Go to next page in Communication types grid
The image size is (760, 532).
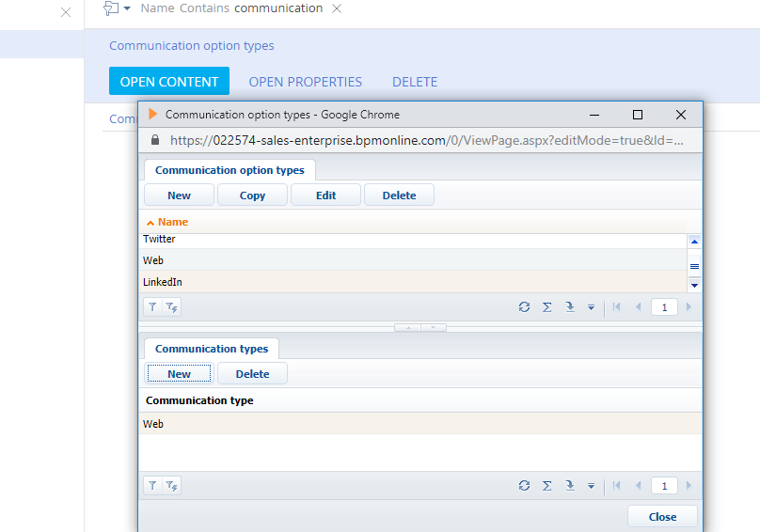click(x=689, y=486)
